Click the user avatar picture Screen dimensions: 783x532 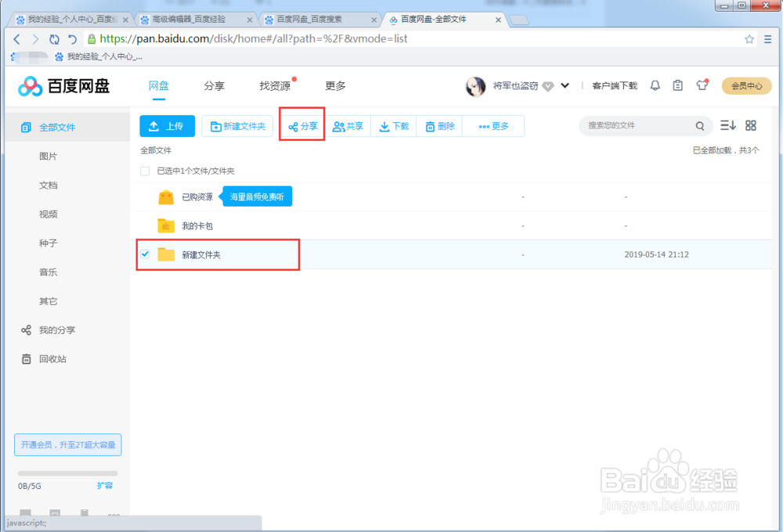475,86
